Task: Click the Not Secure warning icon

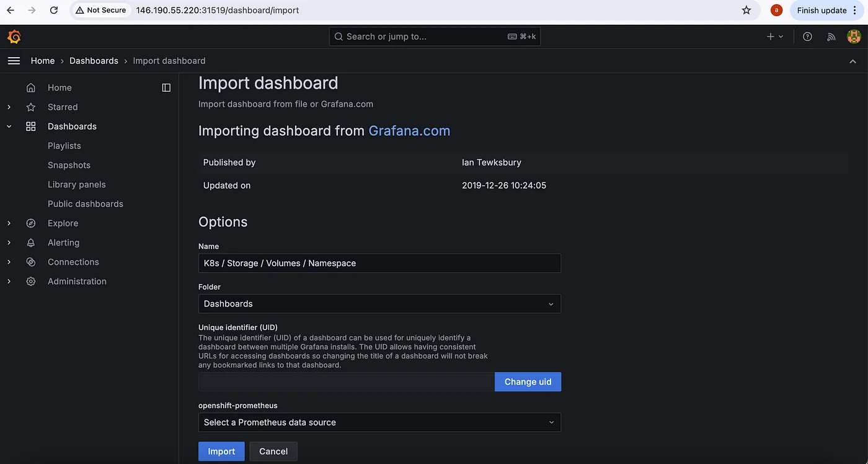Action: click(x=80, y=10)
